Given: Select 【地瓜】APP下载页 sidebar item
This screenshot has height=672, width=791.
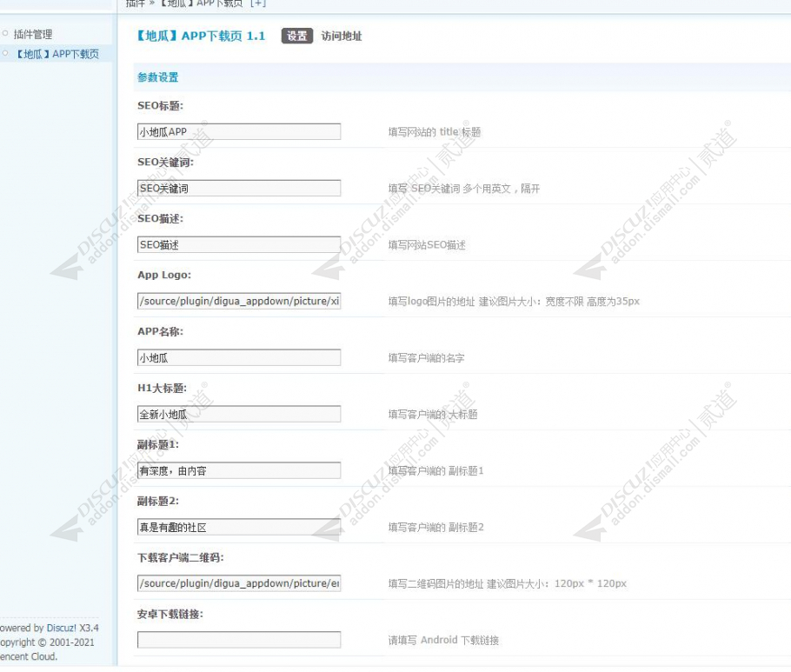Looking at the screenshot, I should coord(57,54).
